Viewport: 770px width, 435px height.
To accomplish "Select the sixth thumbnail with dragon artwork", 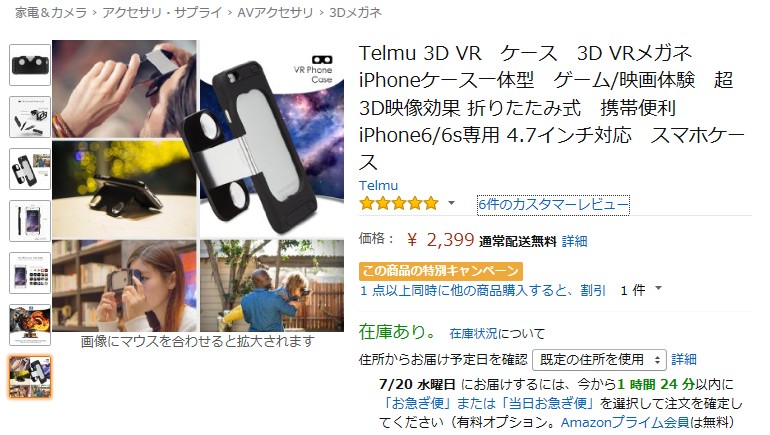I will (x=30, y=325).
